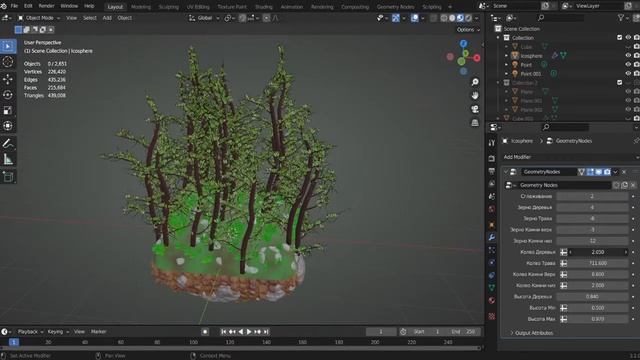
Task: Select the Measure tool
Action: (8, 159)
